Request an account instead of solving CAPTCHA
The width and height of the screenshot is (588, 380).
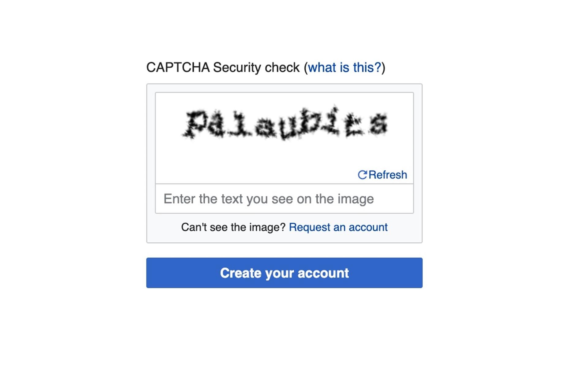[338, 227]
